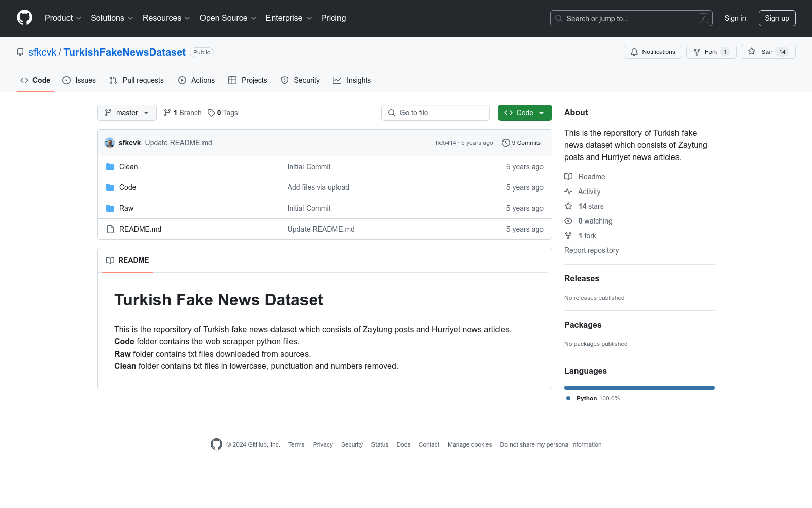Click the commit history clock icon
The height and width of the screenshot is (508, 812).
505,143
